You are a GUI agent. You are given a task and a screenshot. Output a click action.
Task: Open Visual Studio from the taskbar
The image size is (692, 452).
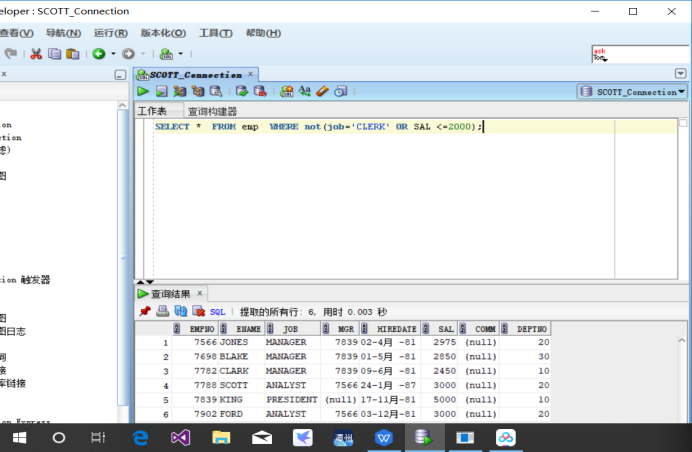click(x=181, y=437)
